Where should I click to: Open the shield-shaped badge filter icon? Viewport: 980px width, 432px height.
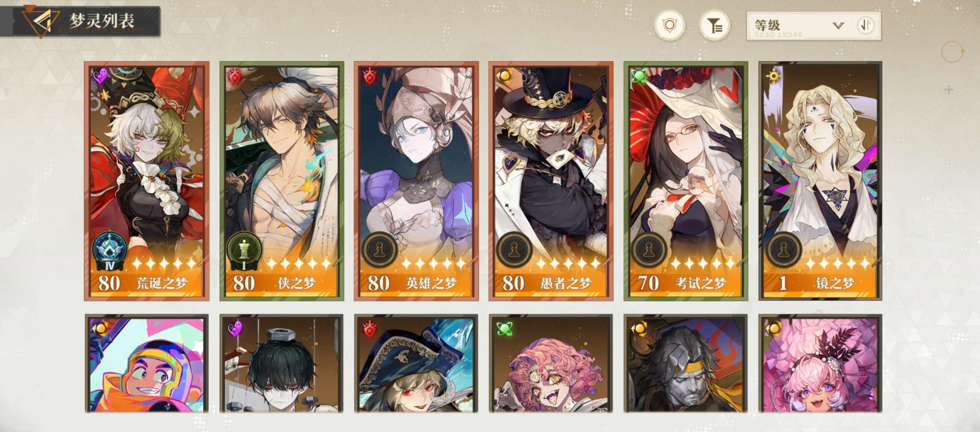(670, 26)
